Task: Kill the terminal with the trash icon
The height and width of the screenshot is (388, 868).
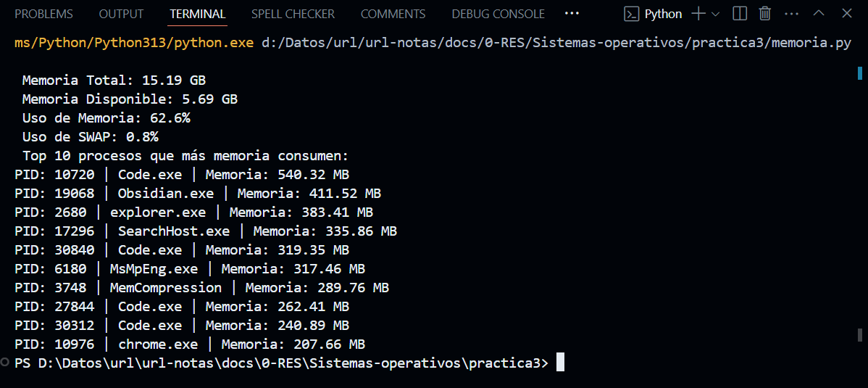Action: point(764,14)
